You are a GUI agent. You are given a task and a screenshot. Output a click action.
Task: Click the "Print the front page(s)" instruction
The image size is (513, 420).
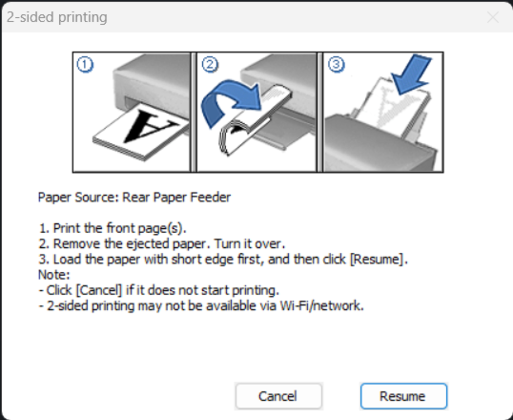[x=113, y=228]
